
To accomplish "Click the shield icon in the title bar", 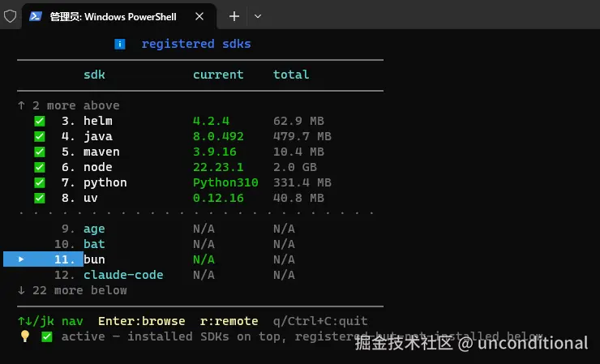I will tap(10, 16).
